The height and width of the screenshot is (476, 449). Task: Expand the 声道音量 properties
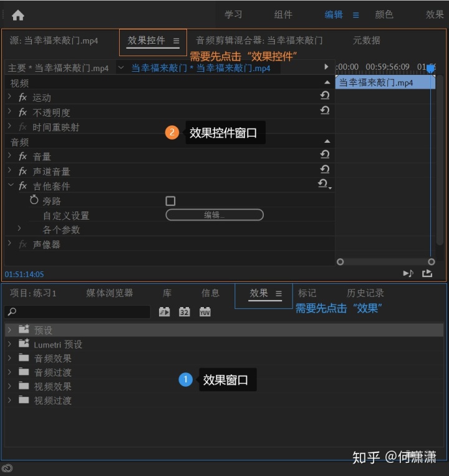pyautogui.click(x=10, y=170)
